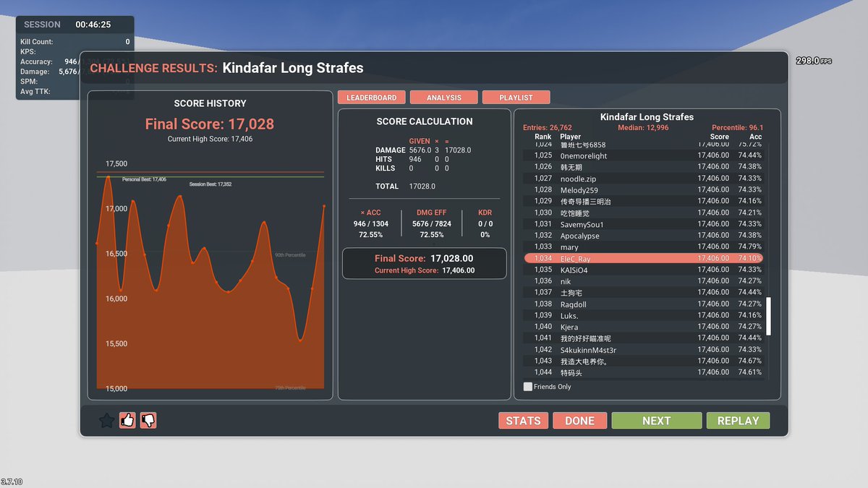Select leaderboard row for SavemySou1

pyautogui.click(x=644, y=224)
